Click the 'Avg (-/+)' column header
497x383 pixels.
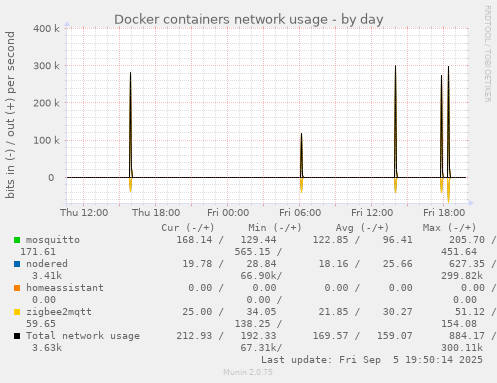tap(362, 228)
